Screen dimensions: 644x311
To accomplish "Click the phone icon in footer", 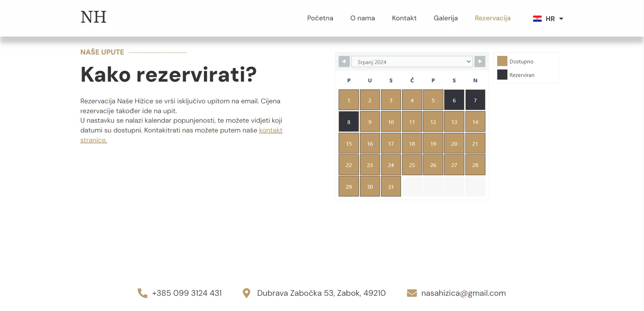I will click(x=142, y=293).
